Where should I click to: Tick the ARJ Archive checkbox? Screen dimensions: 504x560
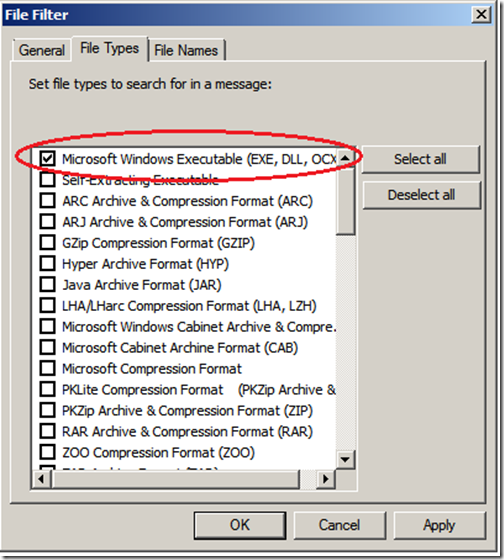click(x=48, y=221)
